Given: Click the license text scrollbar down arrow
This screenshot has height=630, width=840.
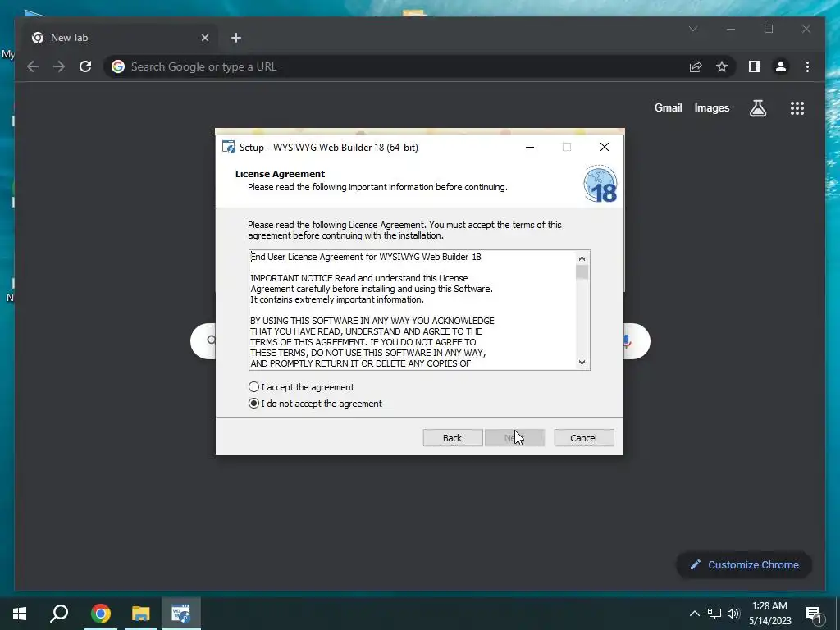Looking at the screenshot, I should [582, 363].
